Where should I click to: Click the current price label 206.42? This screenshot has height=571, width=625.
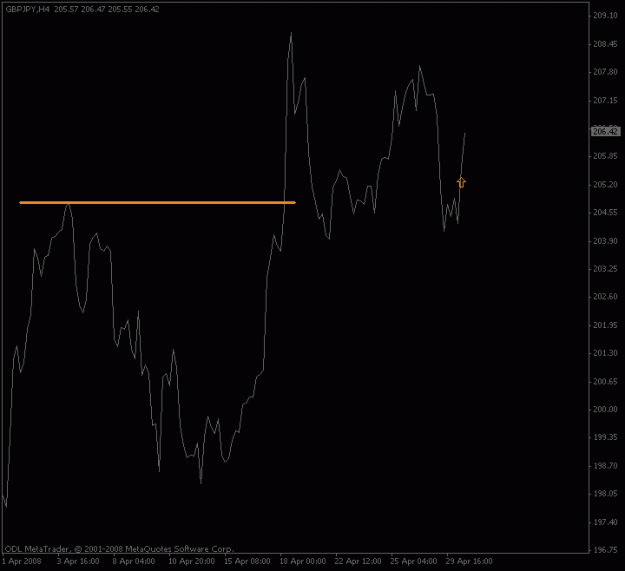tap(605, 131)
